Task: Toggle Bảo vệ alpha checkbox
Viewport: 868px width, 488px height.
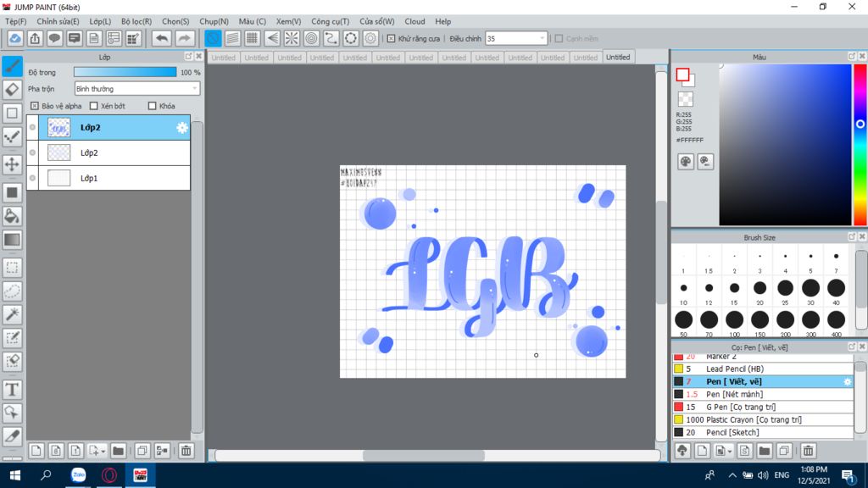Action: pos(35,106)
